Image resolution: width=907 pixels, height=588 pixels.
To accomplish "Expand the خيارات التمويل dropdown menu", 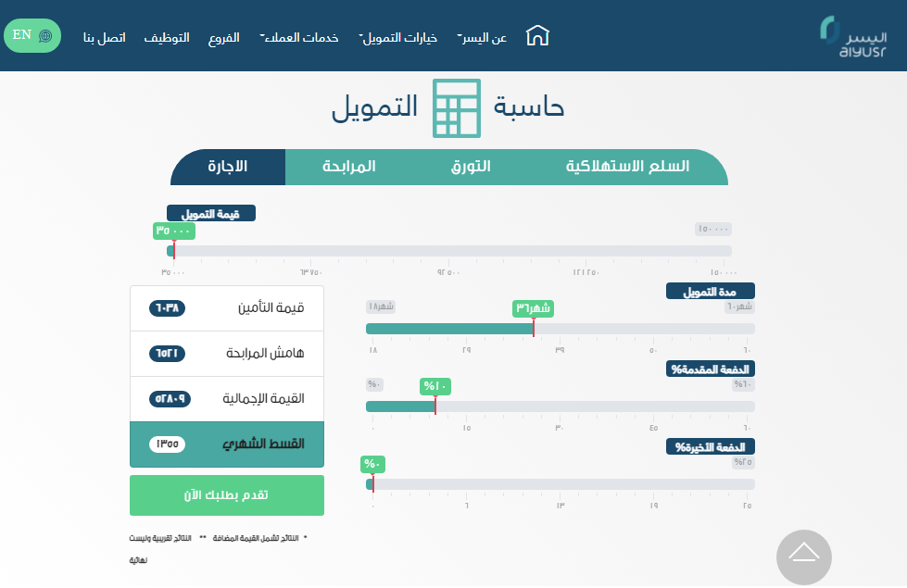I will [x=398, y=38].
